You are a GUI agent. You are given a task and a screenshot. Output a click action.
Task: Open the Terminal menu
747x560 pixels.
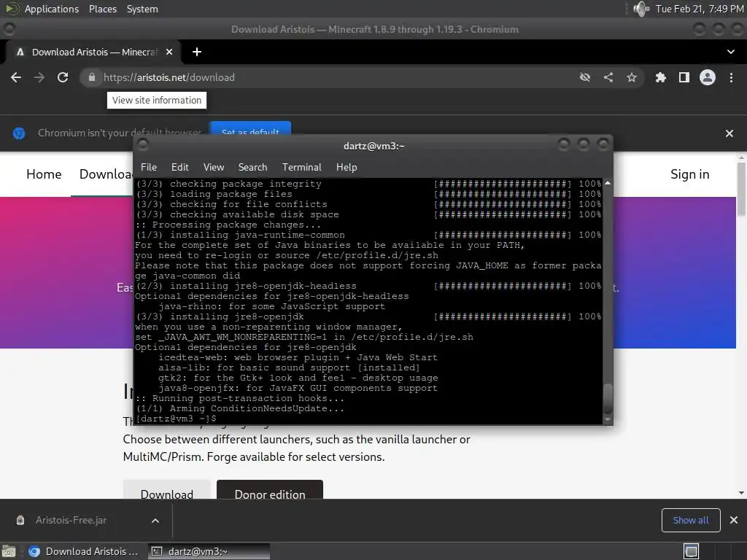301,167
